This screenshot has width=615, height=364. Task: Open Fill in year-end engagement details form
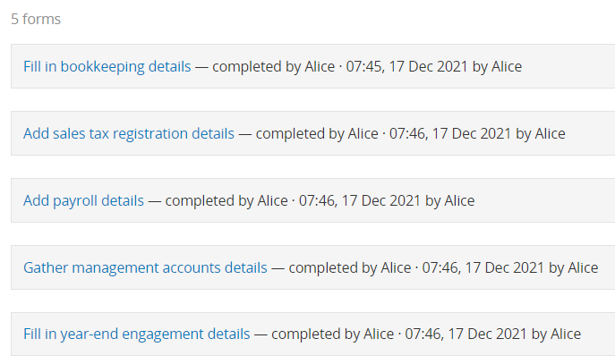tap(136, 334)
